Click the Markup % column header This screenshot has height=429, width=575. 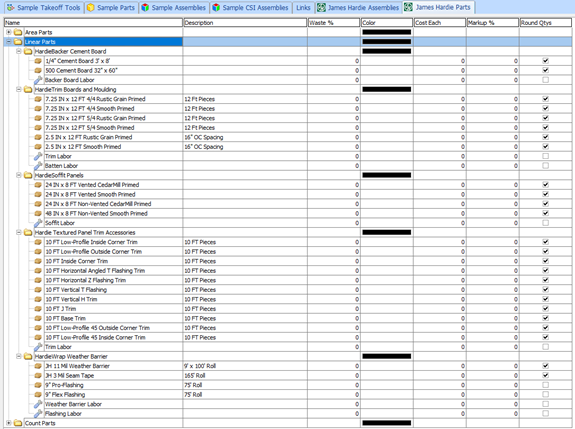492,23
